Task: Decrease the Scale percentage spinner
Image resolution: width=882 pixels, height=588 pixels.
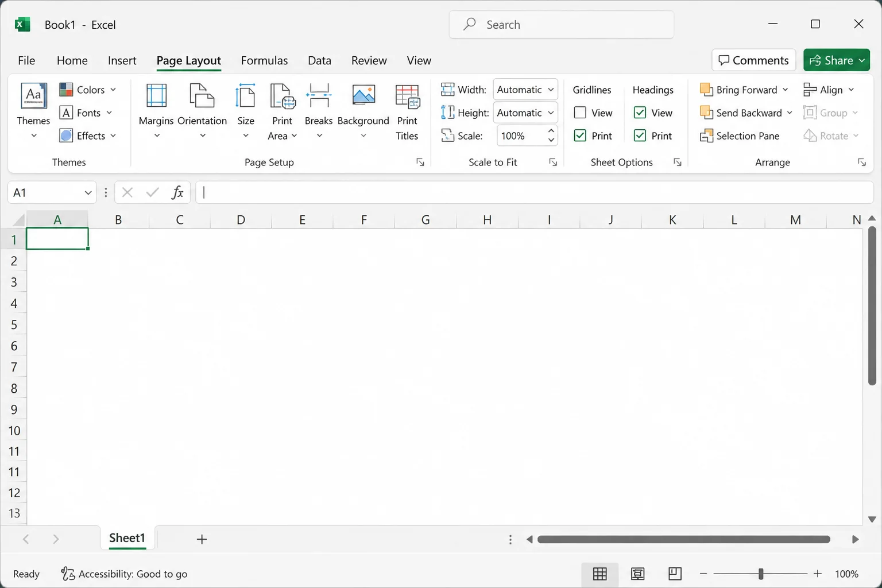Action: click(551, 140)
